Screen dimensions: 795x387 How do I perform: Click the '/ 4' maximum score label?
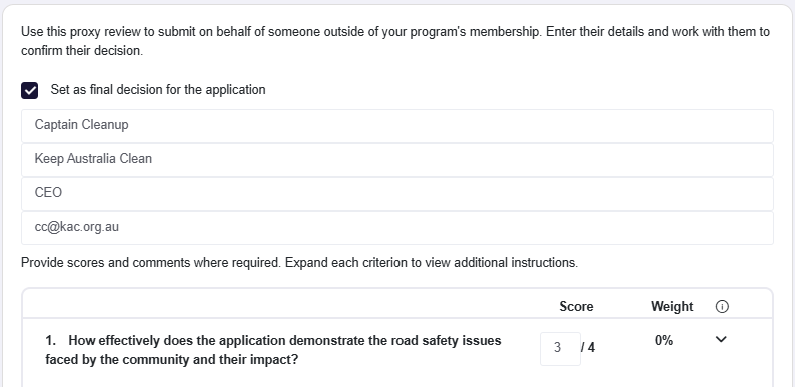[588, 348]
